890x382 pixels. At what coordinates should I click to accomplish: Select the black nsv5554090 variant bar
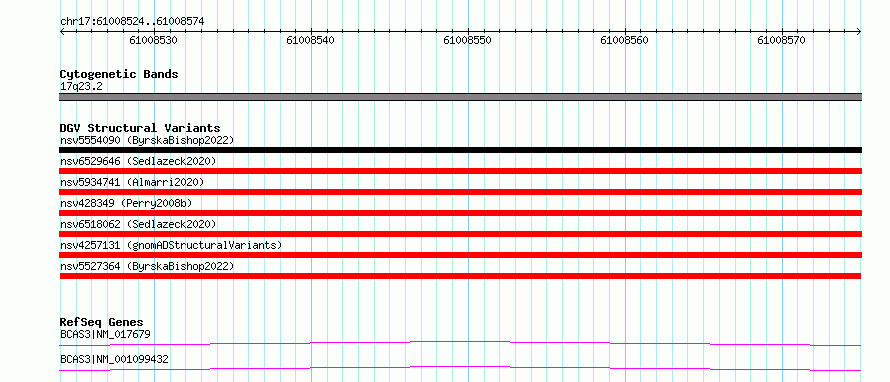coord(460,150)
